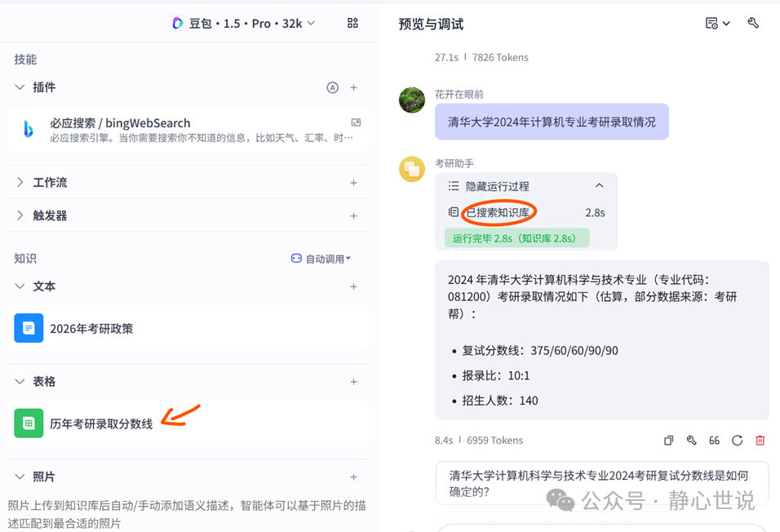Toggle the auto-invoke (A) setting for 插件

coord(332,86)
